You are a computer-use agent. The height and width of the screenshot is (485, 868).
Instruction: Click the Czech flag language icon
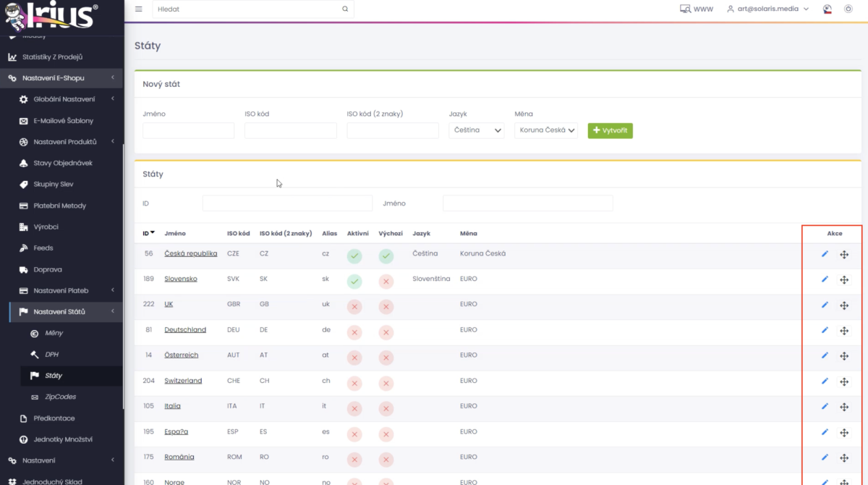[x=827, y=9]
